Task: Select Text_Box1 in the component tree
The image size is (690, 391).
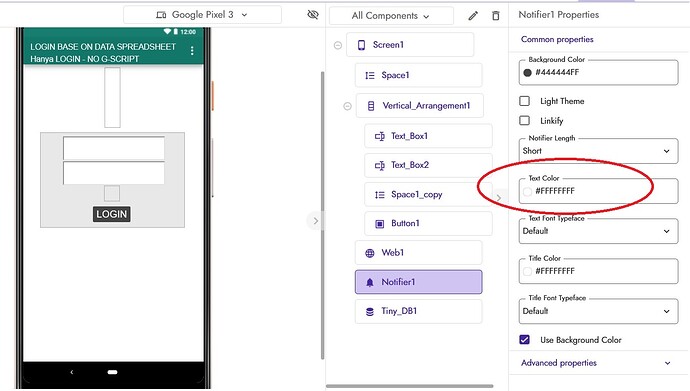Action: point(428,136)
